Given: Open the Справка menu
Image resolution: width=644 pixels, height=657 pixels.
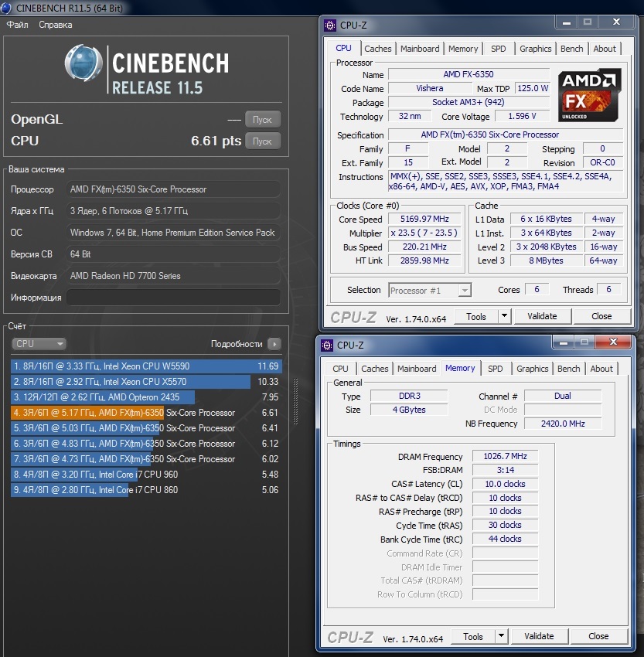Looking at the screenshot, I should (x=56, y=25).
